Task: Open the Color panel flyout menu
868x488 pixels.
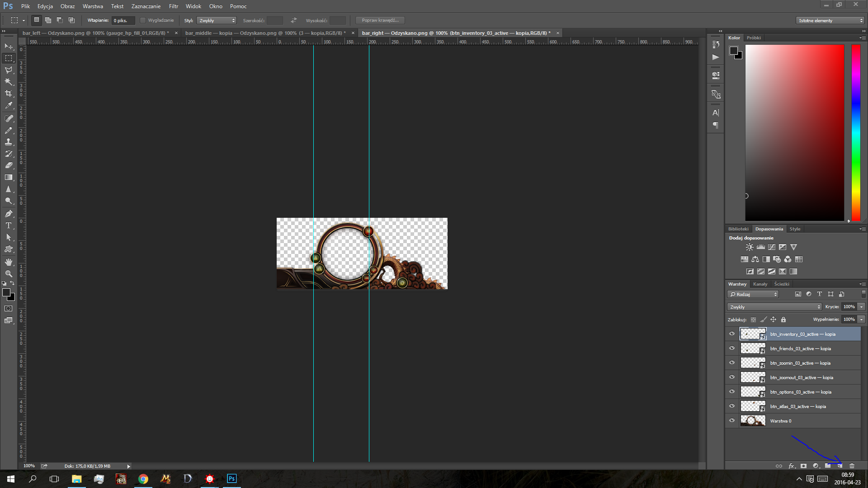Action: (x=863, y=38)
